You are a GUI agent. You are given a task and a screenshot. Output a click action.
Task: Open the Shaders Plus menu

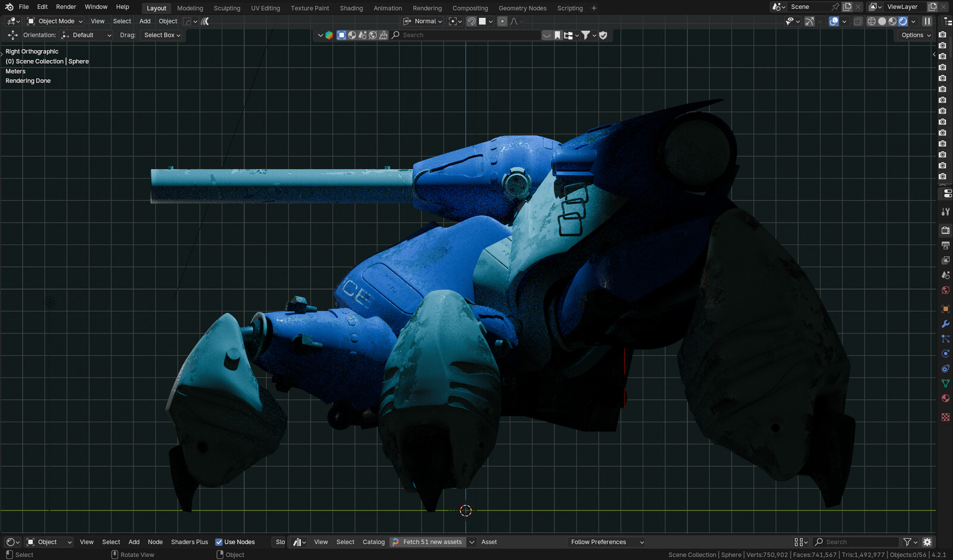click(189, 542)
